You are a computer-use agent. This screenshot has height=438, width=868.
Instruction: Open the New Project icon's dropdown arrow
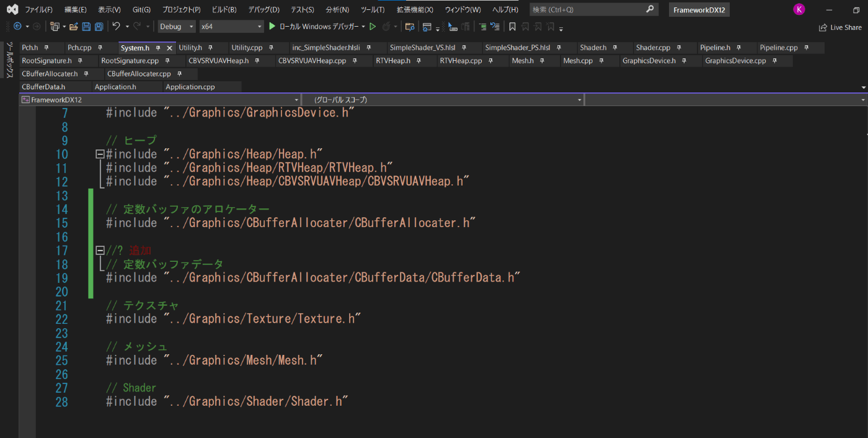coord(63,27)
